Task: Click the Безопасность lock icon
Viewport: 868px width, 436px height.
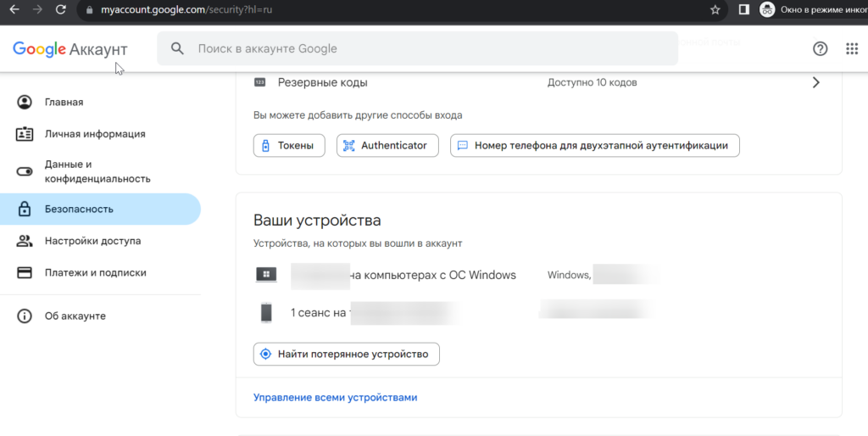Action: coord(25,209)
